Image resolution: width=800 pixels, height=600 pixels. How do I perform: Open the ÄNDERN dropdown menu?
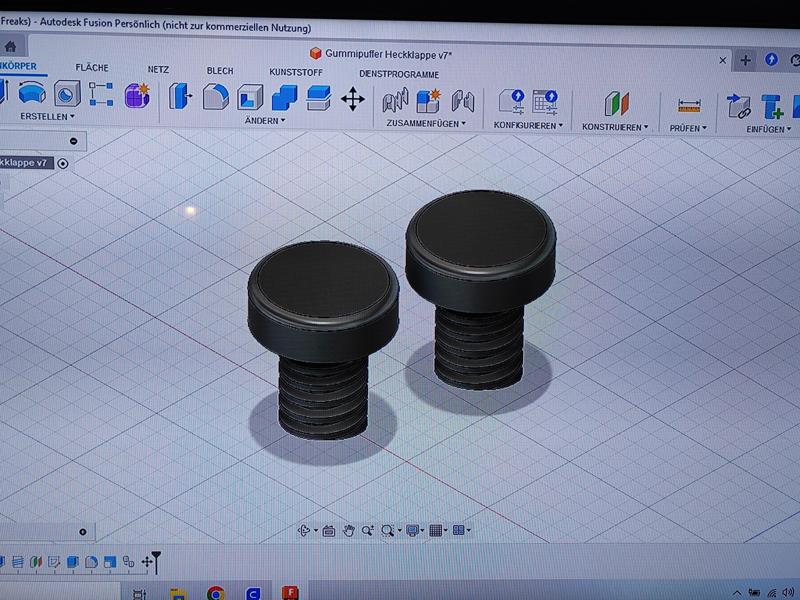pyautogui.click(x=265, y=121)
